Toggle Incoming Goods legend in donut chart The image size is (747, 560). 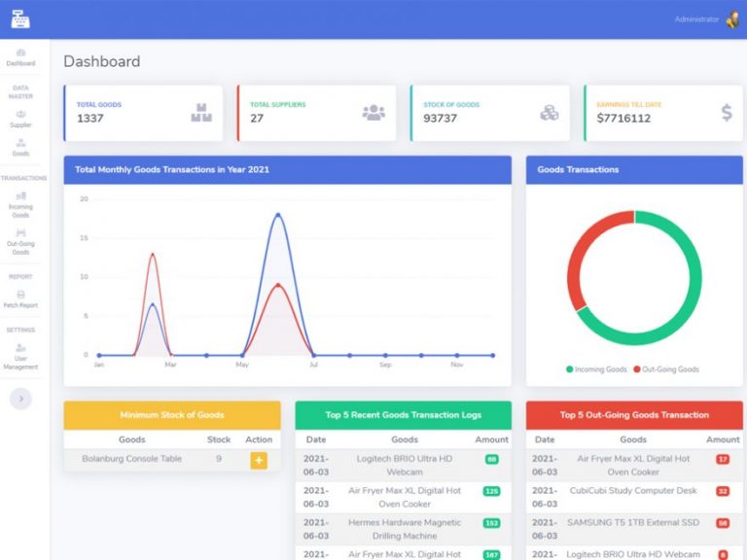click(596, 369)
